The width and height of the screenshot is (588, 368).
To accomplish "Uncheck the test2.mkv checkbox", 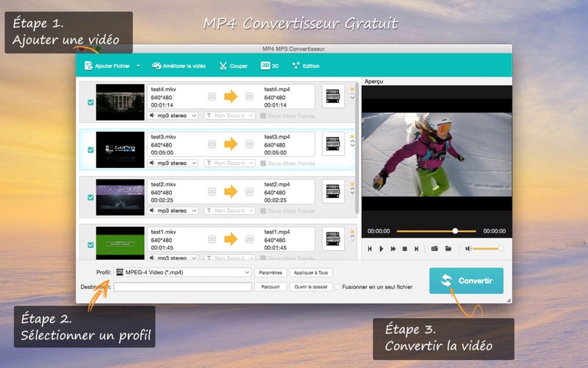I will click(x=90, y=197).
